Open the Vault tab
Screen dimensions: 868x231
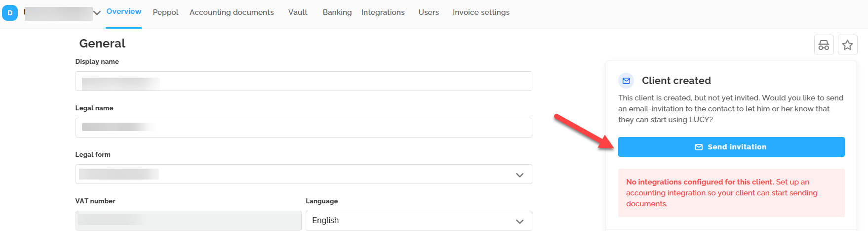click(298, 12)
